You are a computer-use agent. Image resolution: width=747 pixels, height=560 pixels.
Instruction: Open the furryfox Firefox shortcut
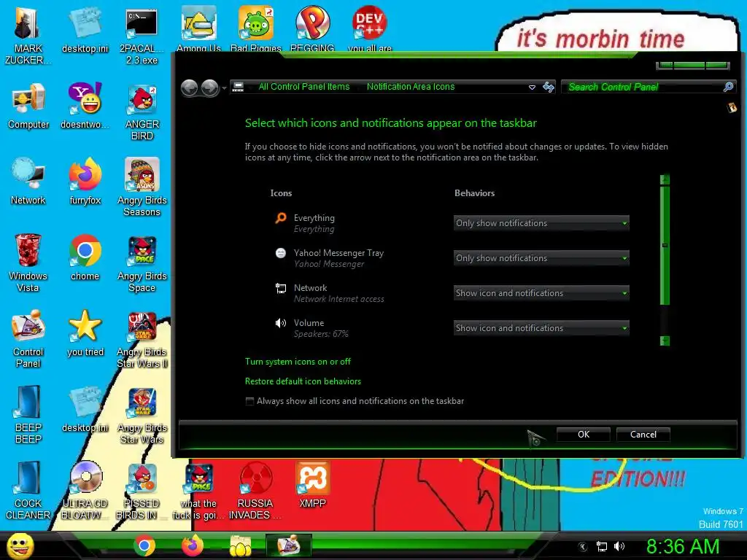click(85, 182)
